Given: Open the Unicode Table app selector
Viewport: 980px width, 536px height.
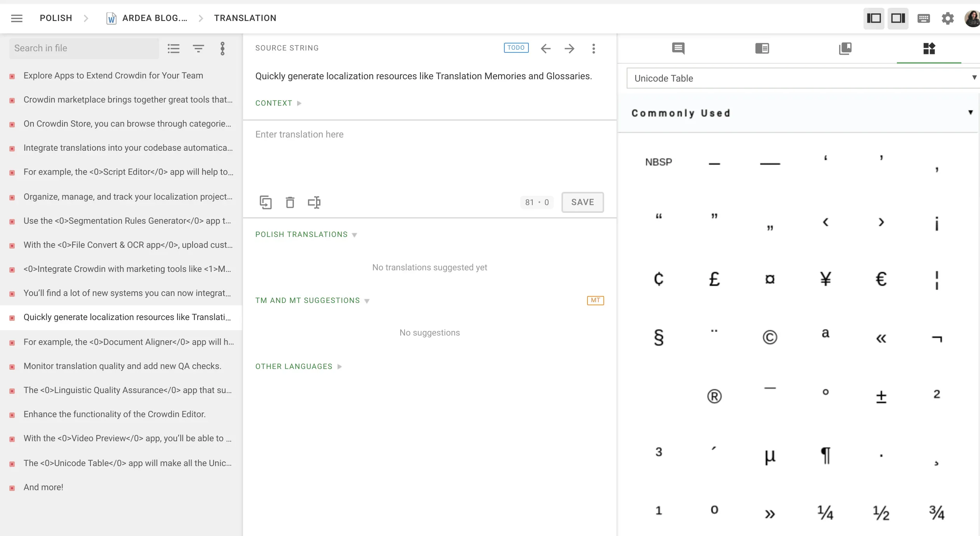Looking at the screenshot, I should pyautogui.click(x=802, y=78).
